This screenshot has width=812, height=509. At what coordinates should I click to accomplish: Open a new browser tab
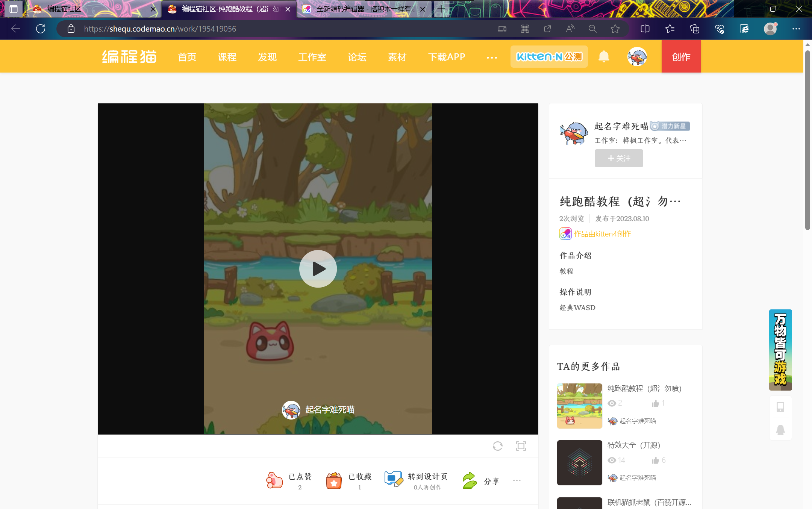(x=441, y=9)
